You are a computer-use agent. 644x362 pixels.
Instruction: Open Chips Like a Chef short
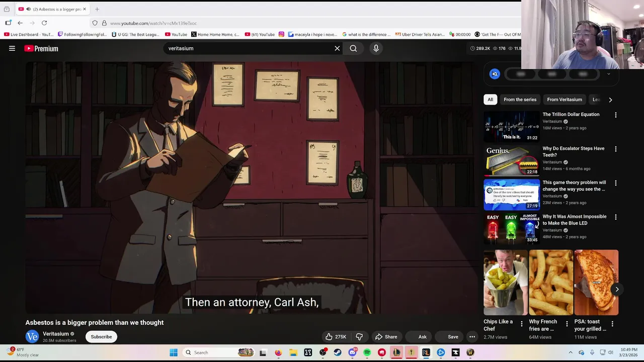[x=506, y=282]
